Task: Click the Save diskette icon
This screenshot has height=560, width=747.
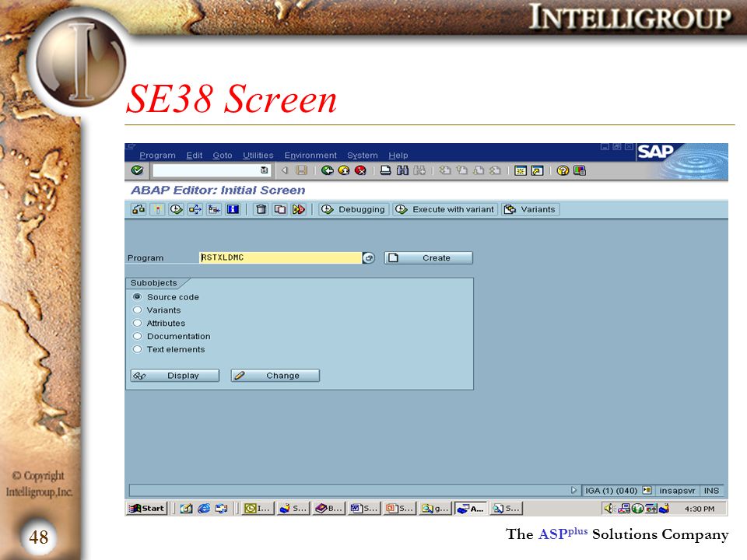Action: tap(301, 170)
